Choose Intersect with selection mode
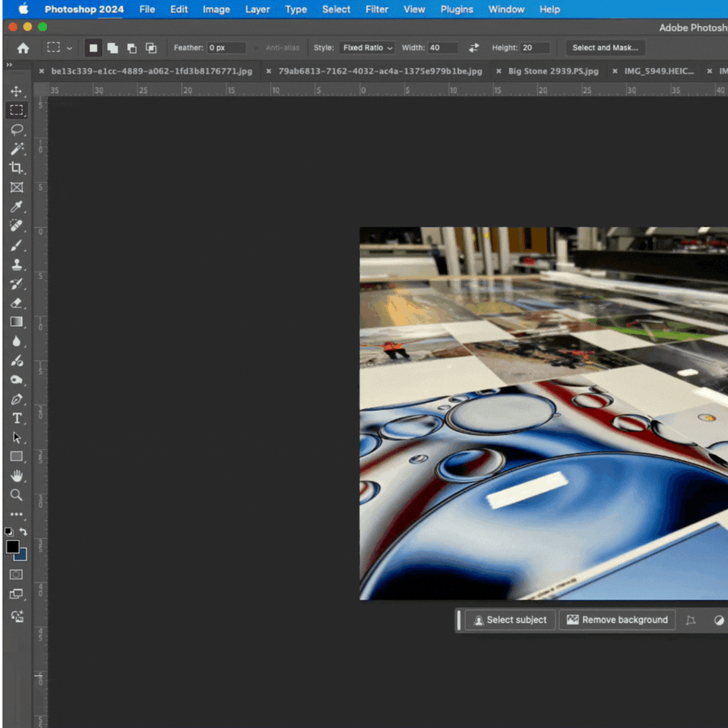Image resolution: width=728 pixels, height=728 pixels. pos(151,48)
